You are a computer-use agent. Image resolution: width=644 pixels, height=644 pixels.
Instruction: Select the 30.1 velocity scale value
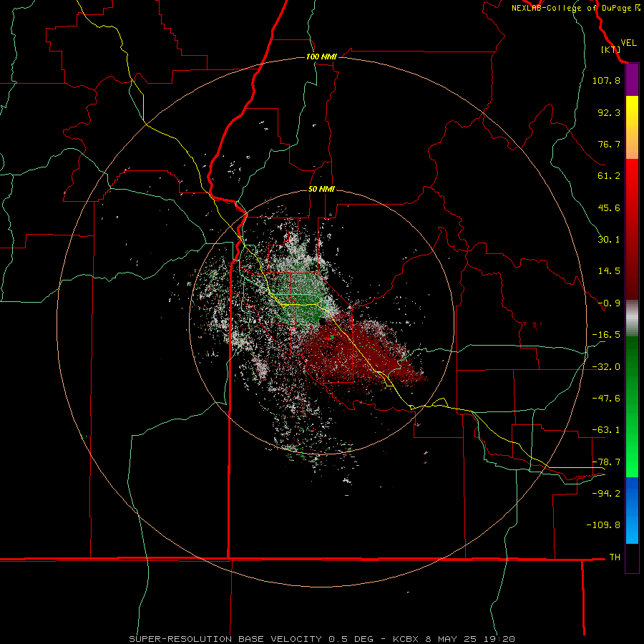click(x=609, y=240)
